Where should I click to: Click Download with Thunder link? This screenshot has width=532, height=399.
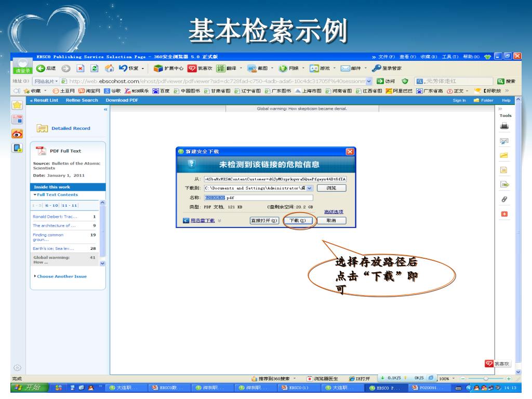(203, 220)
